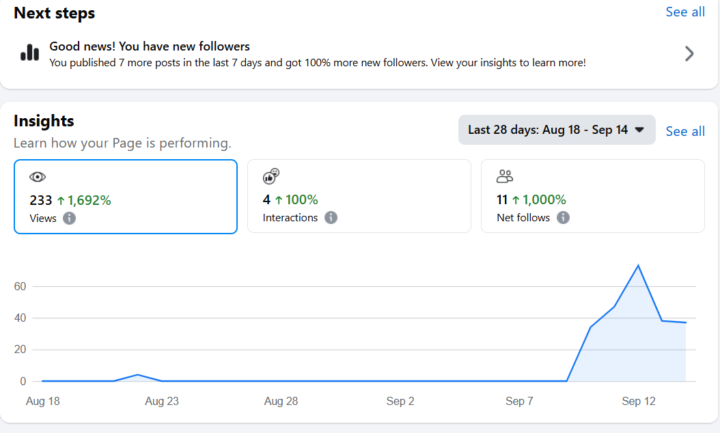Select the Views metric tab
Screen dimensions: 720x433
[125, 197]
